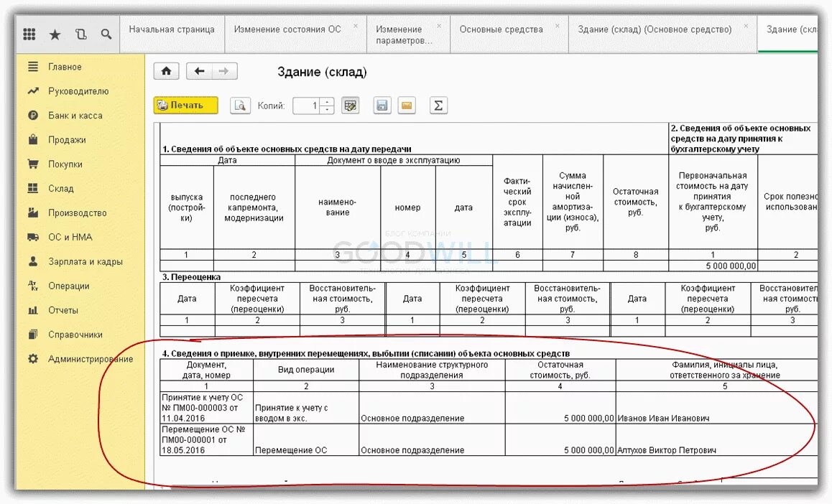Open print preview icon
Image resolution: width=832 pixels, height=504 pixels.
[x=240, y=106]
